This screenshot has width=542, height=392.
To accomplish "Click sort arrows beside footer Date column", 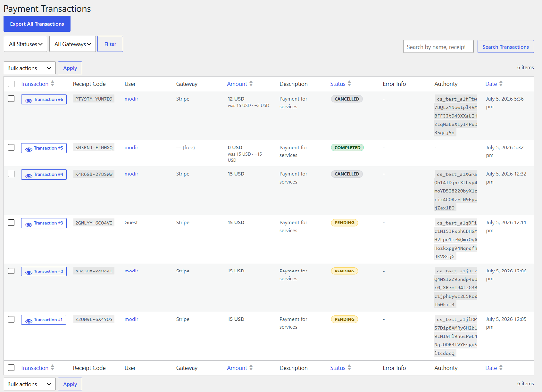I will tap(501, 368).
